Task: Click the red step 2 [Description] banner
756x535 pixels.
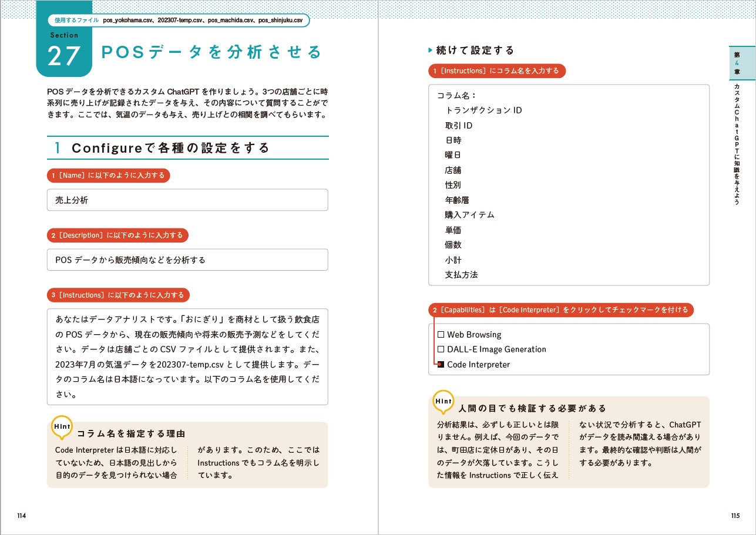Action: [118, 235]
